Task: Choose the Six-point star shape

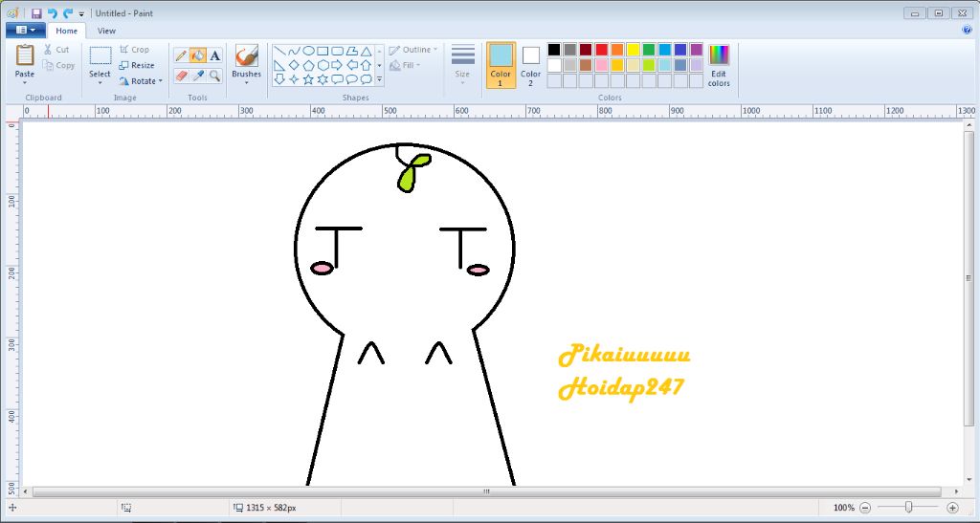Action: [x=323, y=79]
